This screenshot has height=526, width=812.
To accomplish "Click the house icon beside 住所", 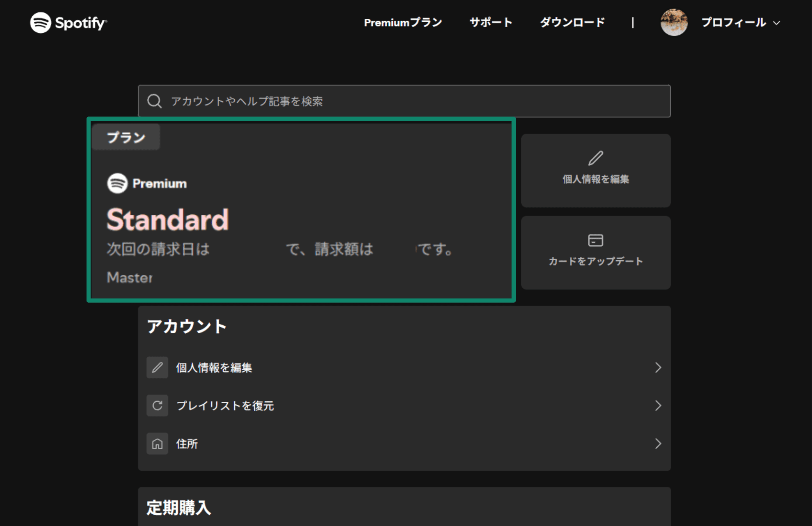I will coord(157,443).
